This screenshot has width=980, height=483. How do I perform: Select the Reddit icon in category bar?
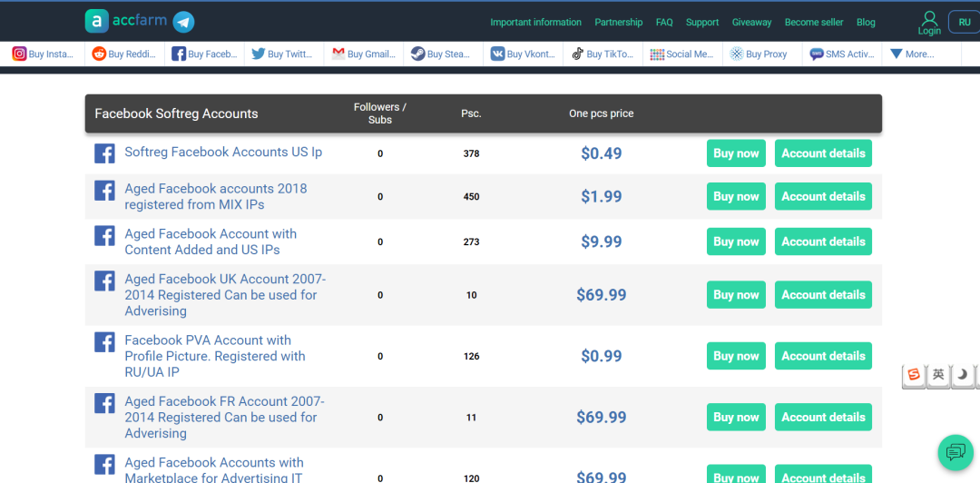click(99, 54)
